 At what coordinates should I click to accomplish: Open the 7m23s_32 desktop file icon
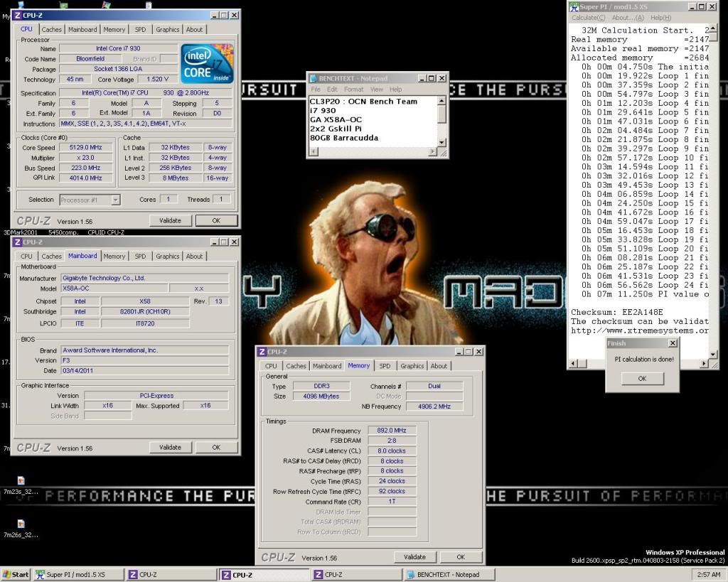(21, 481)
